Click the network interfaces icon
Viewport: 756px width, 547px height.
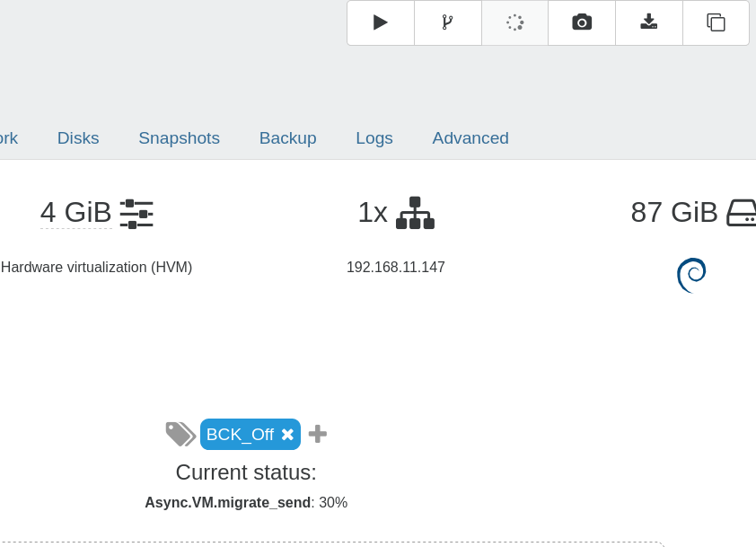pos(415,213)
